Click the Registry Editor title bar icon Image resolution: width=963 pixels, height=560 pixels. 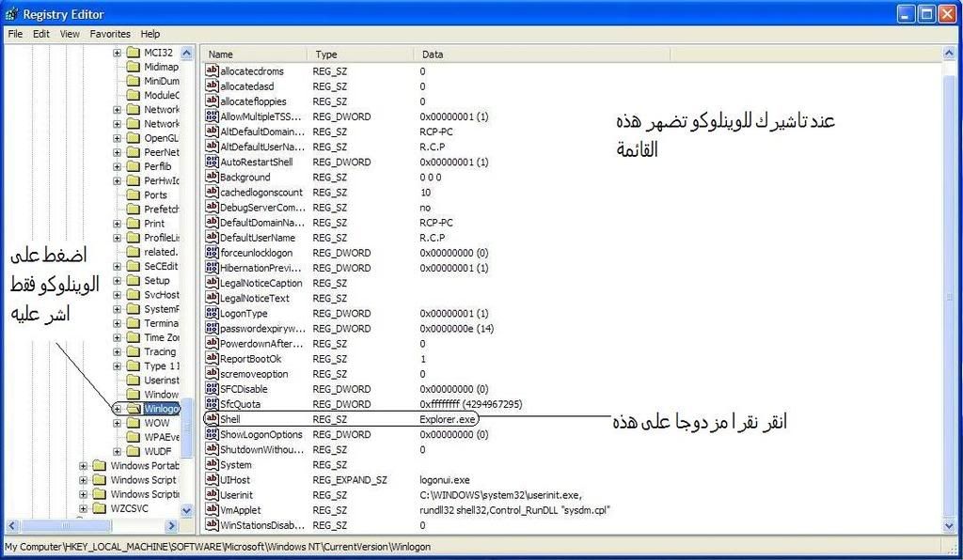(x=11, y=14)
